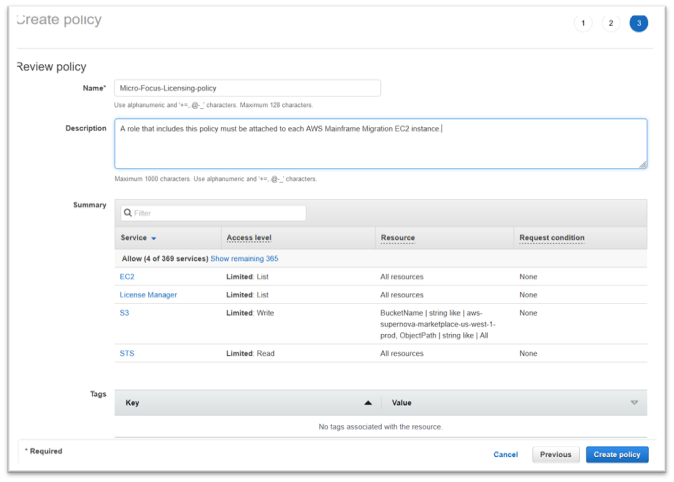Screen dimensions: 674x482
Task: Click step 1 circle indicator
Action: point(583,23)
